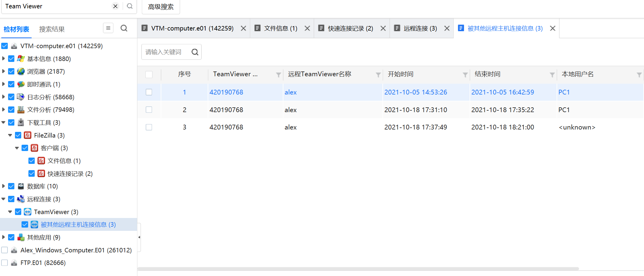This screenshot has height=276, width=644.
Task: Click the 即时通讯 chat icon
Action: pyautogui.click(x=21, y=84)
